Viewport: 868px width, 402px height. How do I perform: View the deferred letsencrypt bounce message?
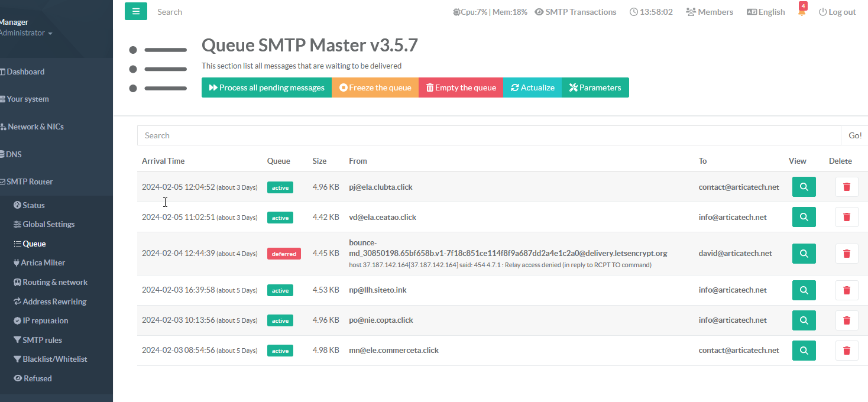(x=804, y=254)
